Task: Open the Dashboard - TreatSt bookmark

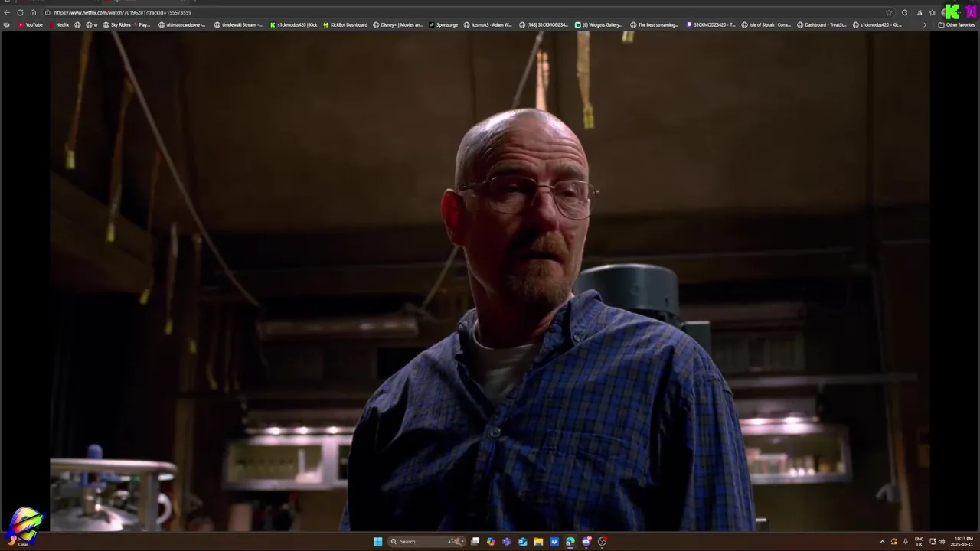Action: click(822, 25)
